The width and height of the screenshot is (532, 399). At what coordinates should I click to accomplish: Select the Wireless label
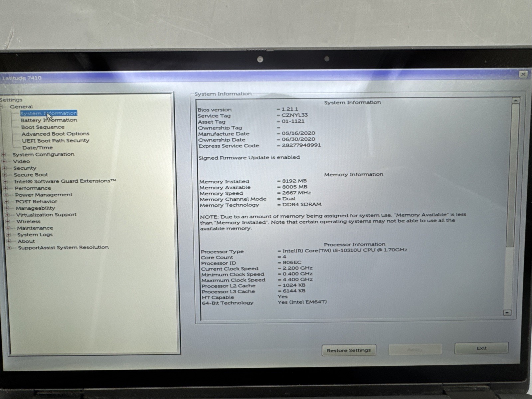click(x=28, y=221)
